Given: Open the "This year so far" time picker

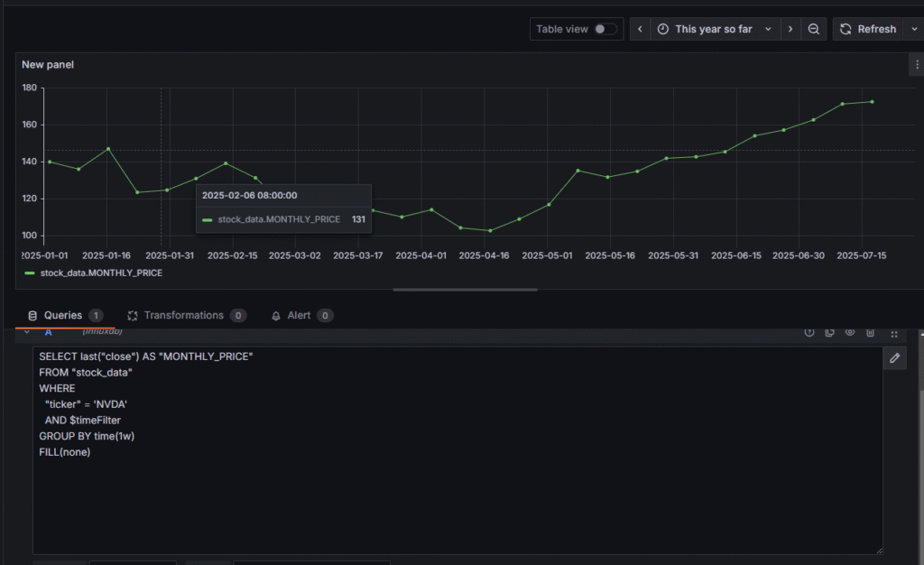Looking at the screenshot, I should click(713, 29).
